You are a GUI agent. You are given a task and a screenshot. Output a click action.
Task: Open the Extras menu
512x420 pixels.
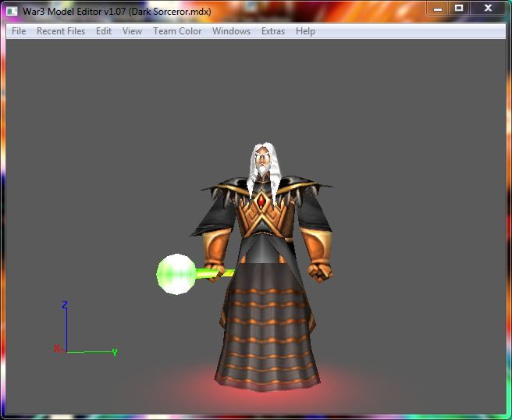pyautogui.click(x=273, y=31)
